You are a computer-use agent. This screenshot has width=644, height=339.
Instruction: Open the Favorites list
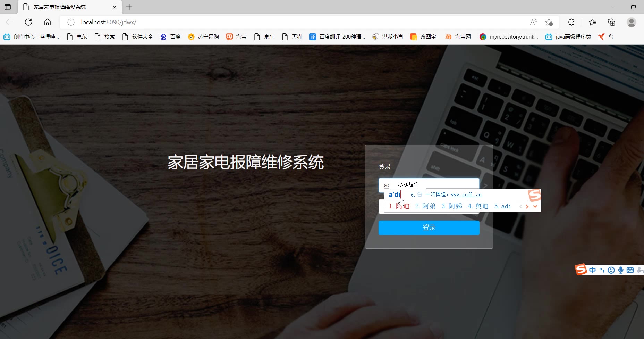(x=592, y=22)
